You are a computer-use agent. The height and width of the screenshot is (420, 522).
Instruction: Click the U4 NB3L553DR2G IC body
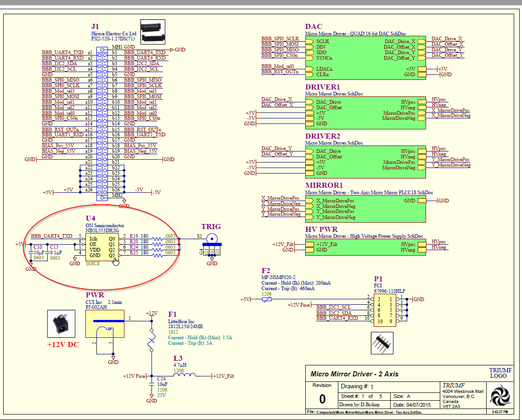[102, 247]
